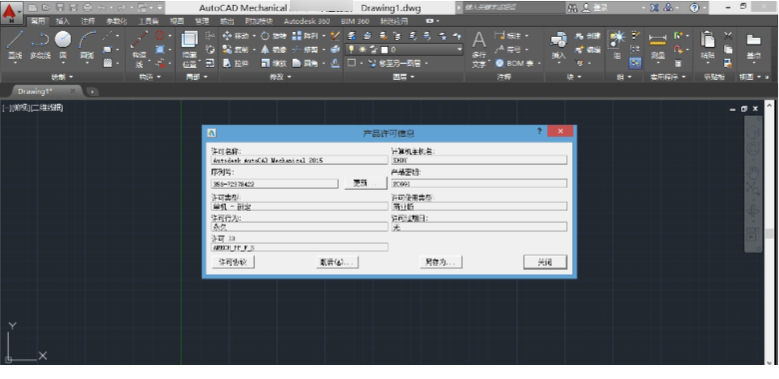Choose the Mirror (镜像) tool
Viewport: 779px width, 379px height.
point(274,50)
